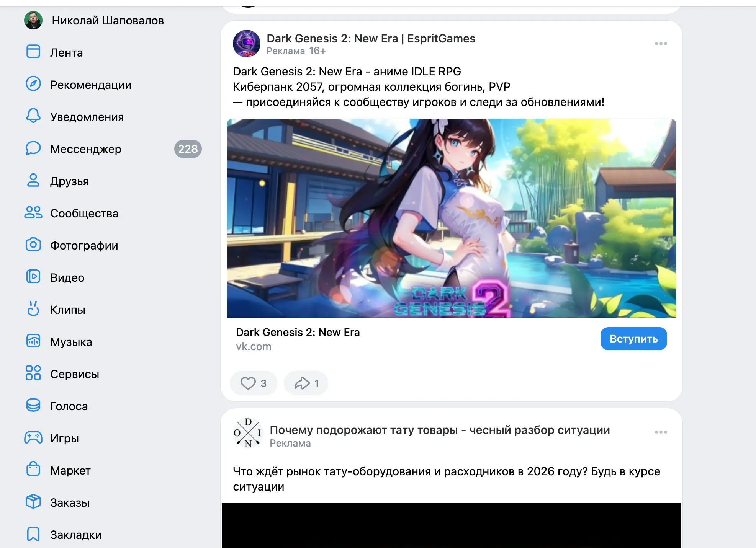Click the Реклама label under tattoo ad title
This screenshot has width=756, height=548.
(x=290, y=443)
